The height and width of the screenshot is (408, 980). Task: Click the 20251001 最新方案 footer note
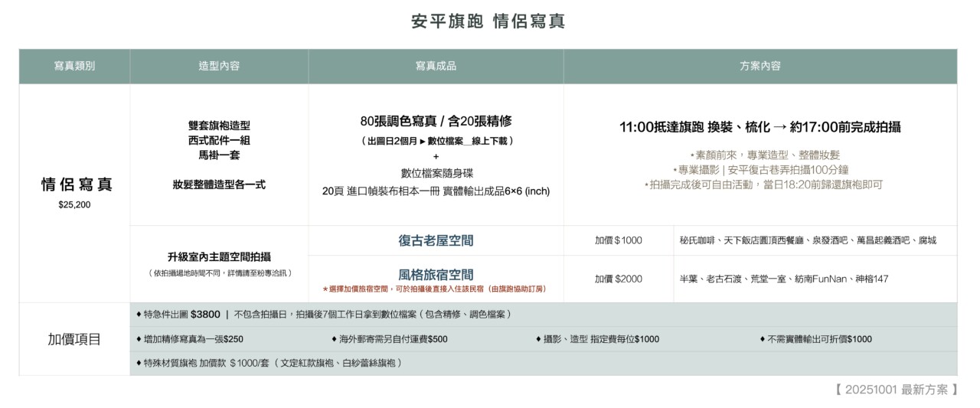tap(896, 390)
